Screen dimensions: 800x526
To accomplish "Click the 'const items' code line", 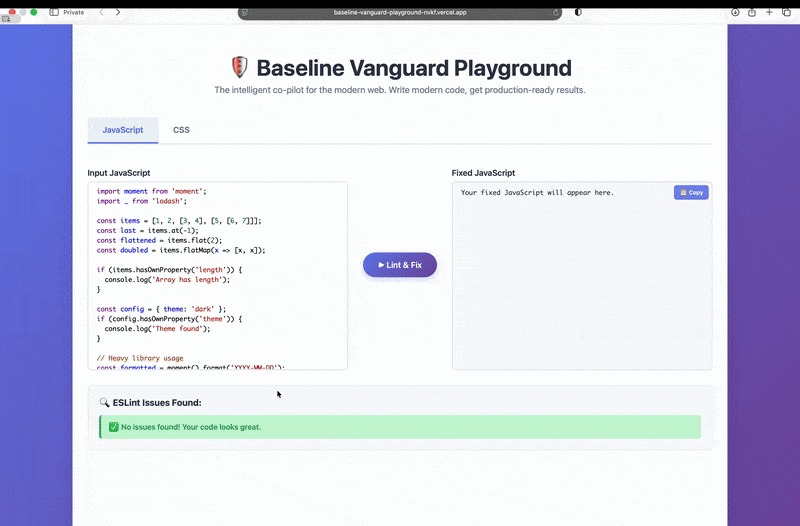I will click(x=179, y=221).
